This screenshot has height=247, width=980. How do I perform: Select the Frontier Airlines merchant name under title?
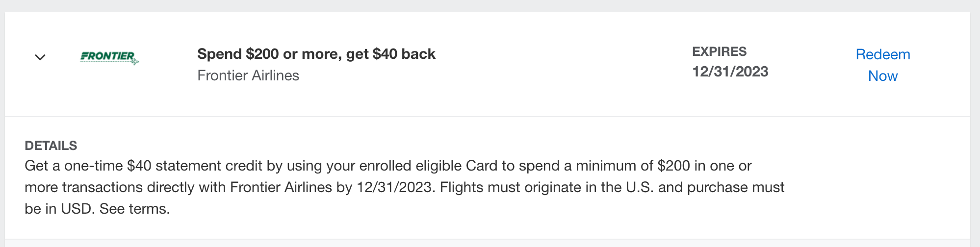click(x=248, y=75)
